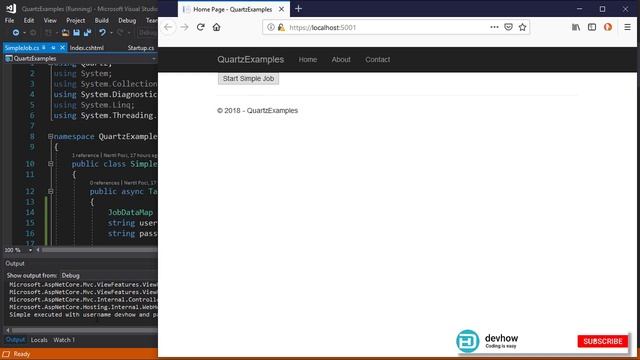Go to Firefox home page icon

point(216,27)
